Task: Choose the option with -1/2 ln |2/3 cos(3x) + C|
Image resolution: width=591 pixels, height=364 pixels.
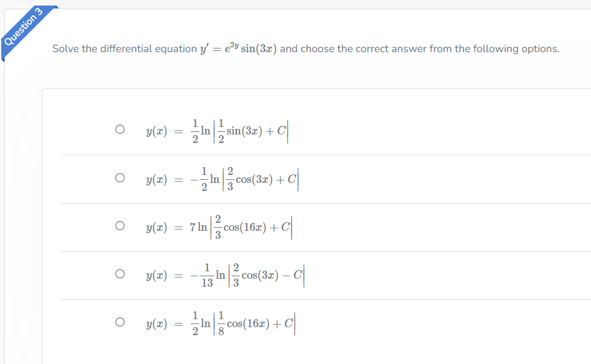Action: (x=120, y=177)
